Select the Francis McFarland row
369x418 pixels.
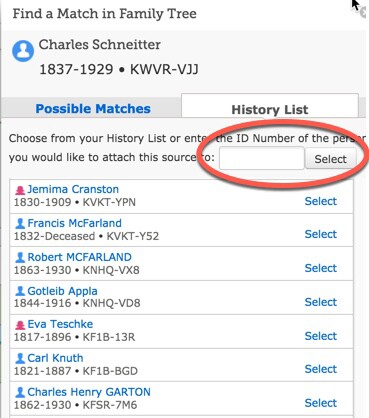click(x=181, y=230)
